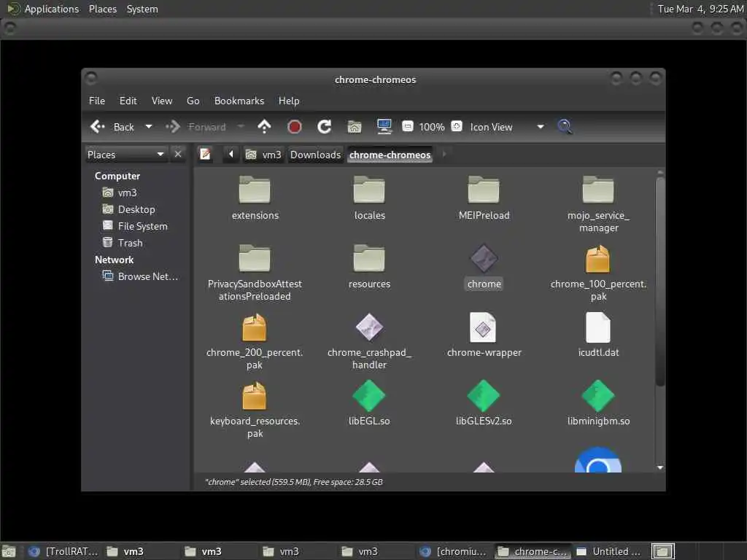This screenshot has height=560, width=747.
Task: Stop loading with the red stop icon
Action: click(x=295, y=127)
